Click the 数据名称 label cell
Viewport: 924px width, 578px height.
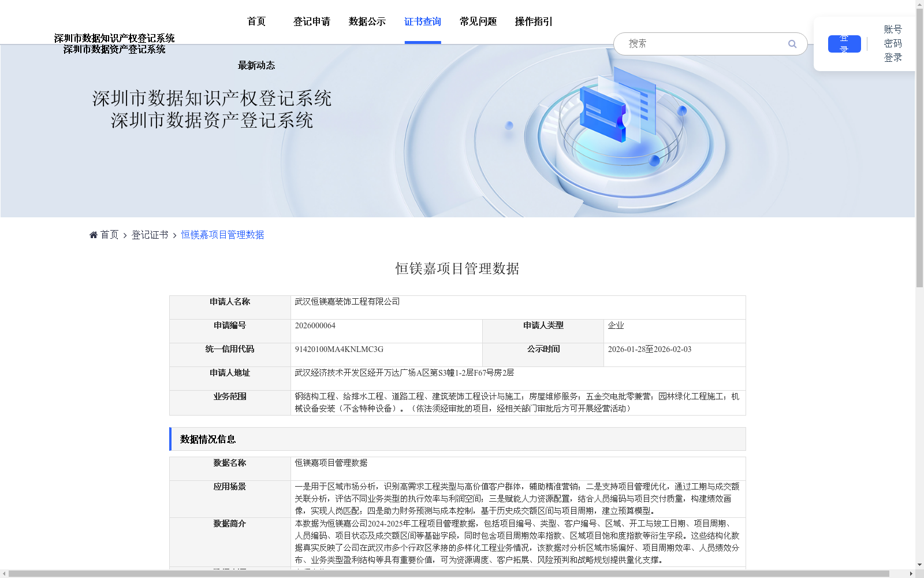click(230, 469)
